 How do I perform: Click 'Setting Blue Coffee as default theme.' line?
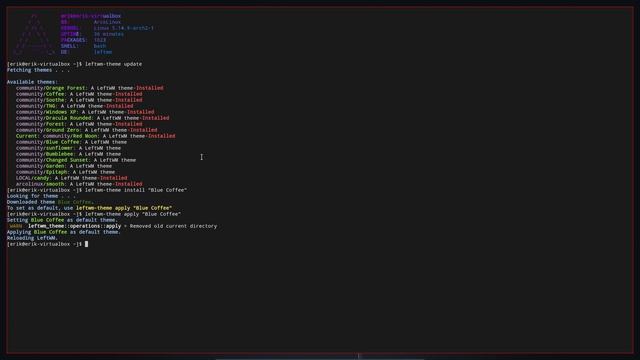[x=62, y=220]
